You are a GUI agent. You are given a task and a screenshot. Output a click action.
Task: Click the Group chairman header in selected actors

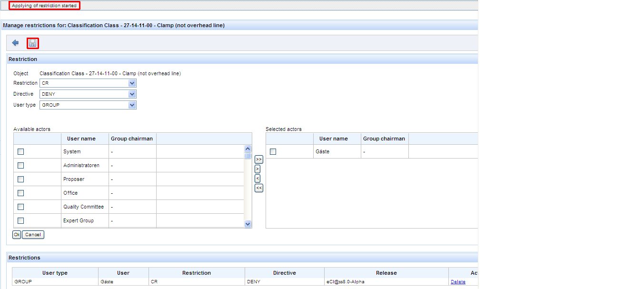tap(384, 139)
